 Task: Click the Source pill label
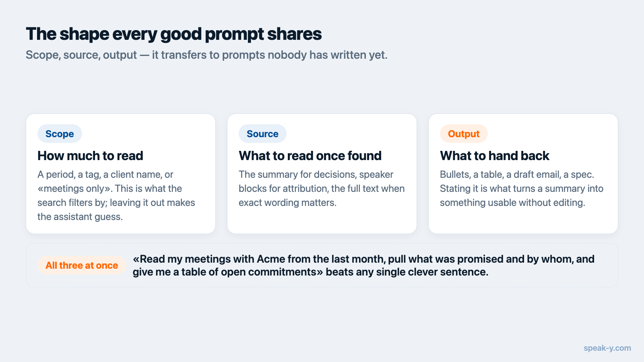pos(262,134)
